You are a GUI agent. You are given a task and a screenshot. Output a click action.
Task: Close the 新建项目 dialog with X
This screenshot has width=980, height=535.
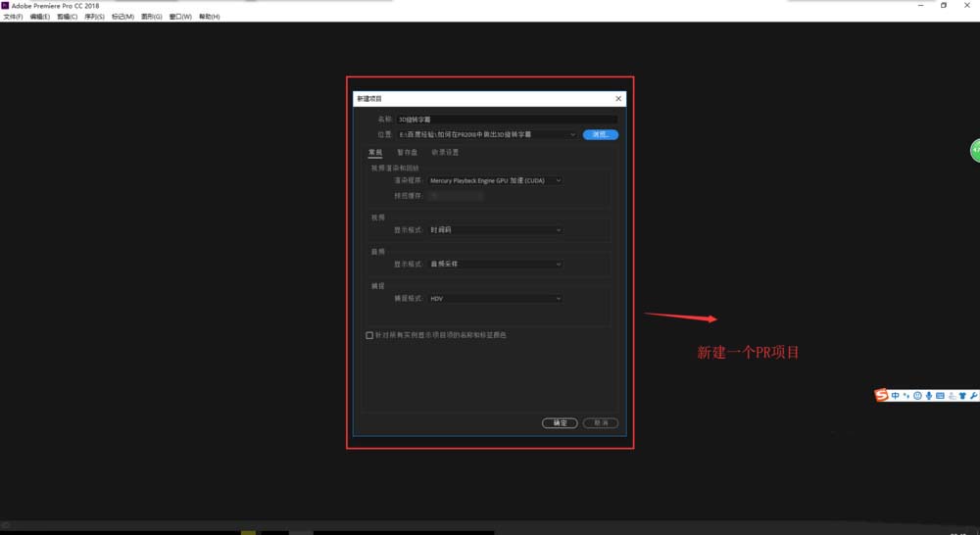tap(618, 99)
